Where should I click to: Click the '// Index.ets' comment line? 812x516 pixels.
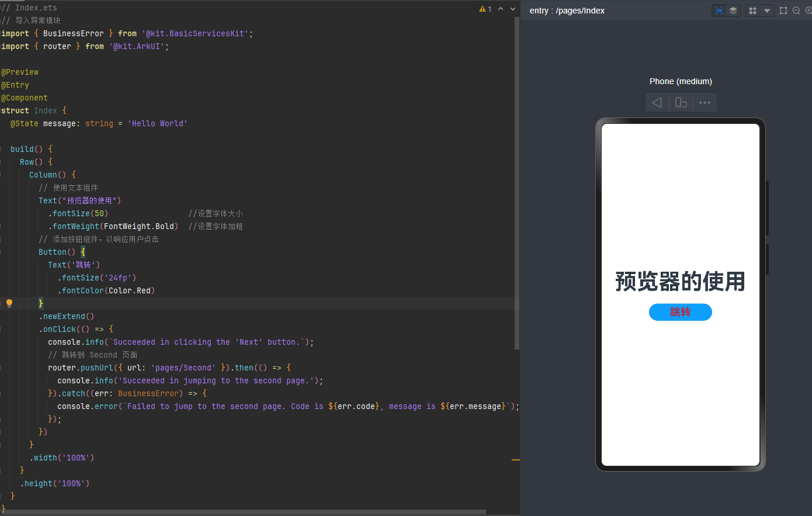(29, 8)
